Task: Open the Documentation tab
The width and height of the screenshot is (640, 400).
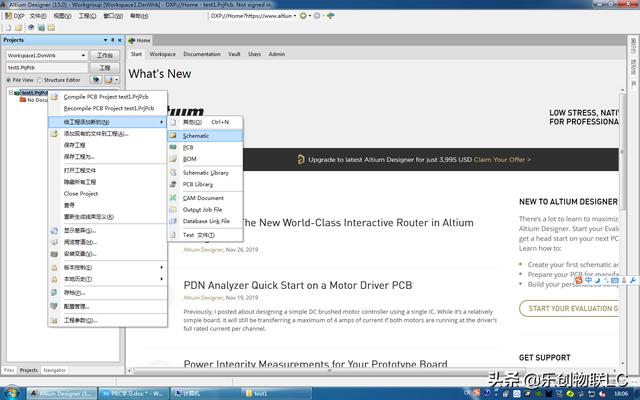Action: [x=202, y=54]
